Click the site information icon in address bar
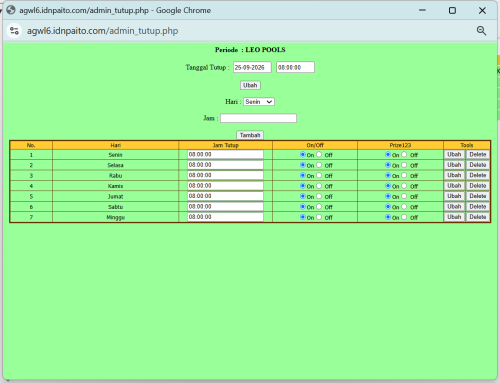 (x=14, y=31)
